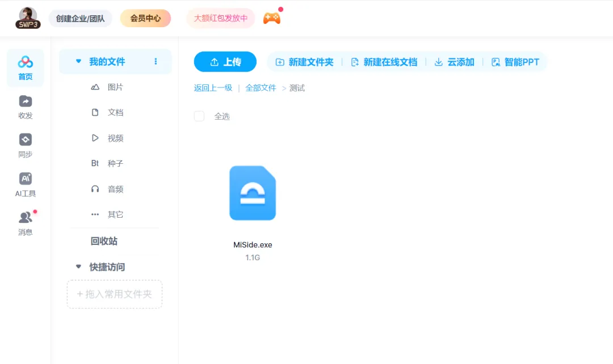Select the MiSide.exe file icon
This screenshot has height=364, width=613.
(x=253, y=193)
